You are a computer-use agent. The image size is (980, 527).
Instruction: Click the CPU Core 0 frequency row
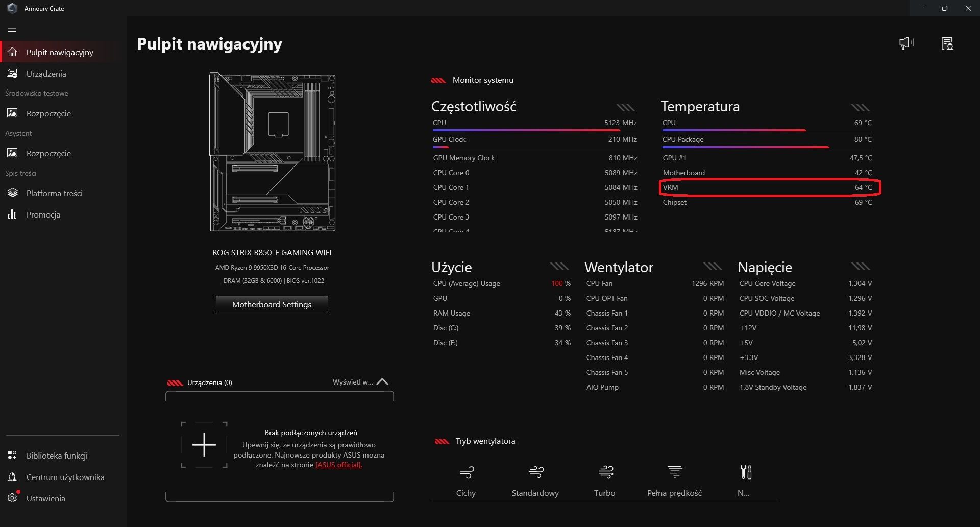click(535, 173)
